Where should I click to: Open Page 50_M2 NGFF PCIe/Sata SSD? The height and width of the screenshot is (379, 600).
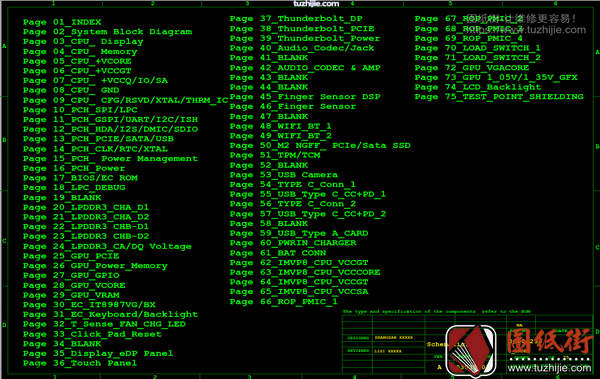tap(320, 145)
